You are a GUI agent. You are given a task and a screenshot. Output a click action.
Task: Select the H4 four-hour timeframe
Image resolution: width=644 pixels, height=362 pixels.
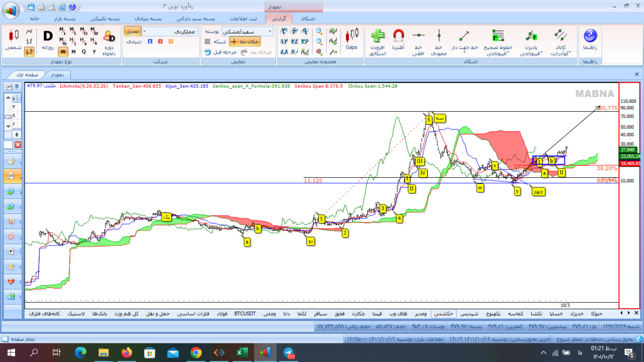coord(94,42)
